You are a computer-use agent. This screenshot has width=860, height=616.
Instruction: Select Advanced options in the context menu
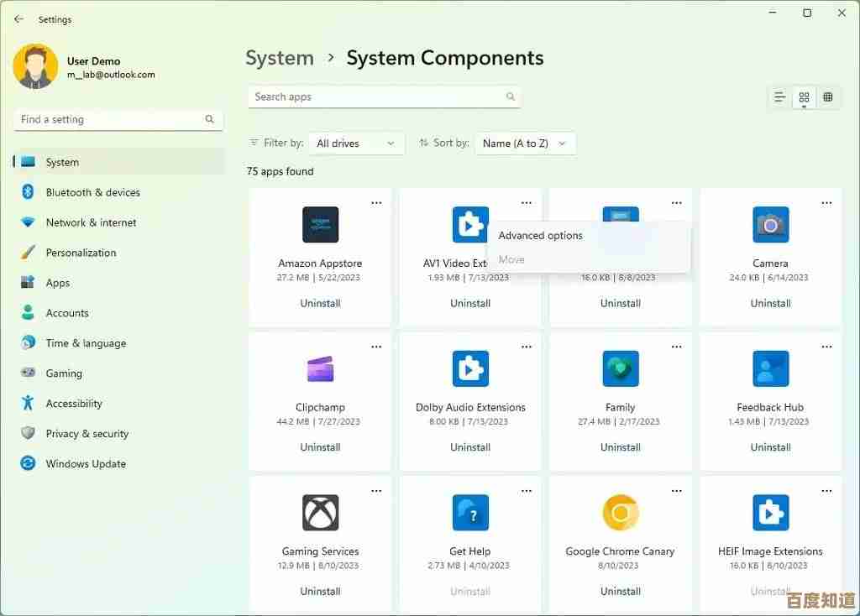pyautogui.click(x=541, y=236)
